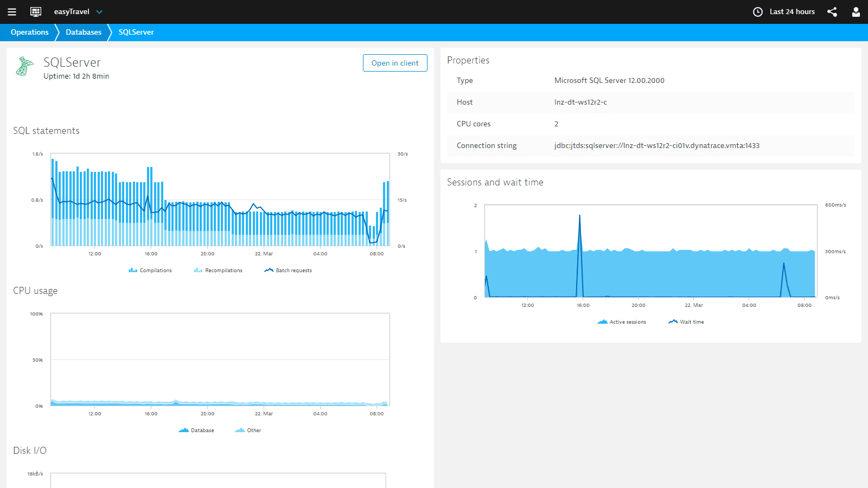Viewport: 868px width, 488px height.
Task: Open the hamburger navigation menu
Action: point(12,12)
